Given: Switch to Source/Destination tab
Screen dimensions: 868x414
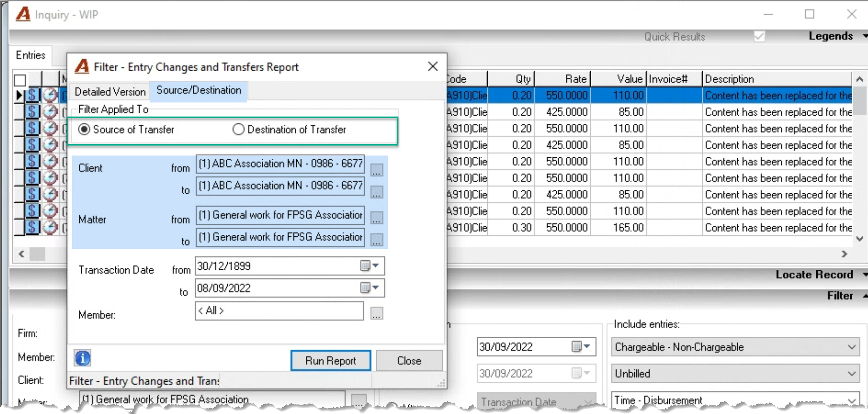Looking at the screenshot, I should click(x=199, y=90).
